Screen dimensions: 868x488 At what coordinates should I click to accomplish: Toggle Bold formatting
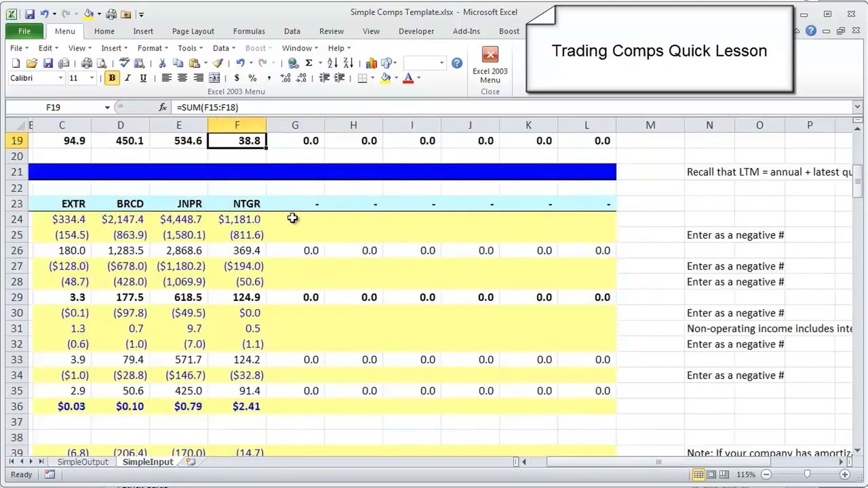tap(112, 78)
